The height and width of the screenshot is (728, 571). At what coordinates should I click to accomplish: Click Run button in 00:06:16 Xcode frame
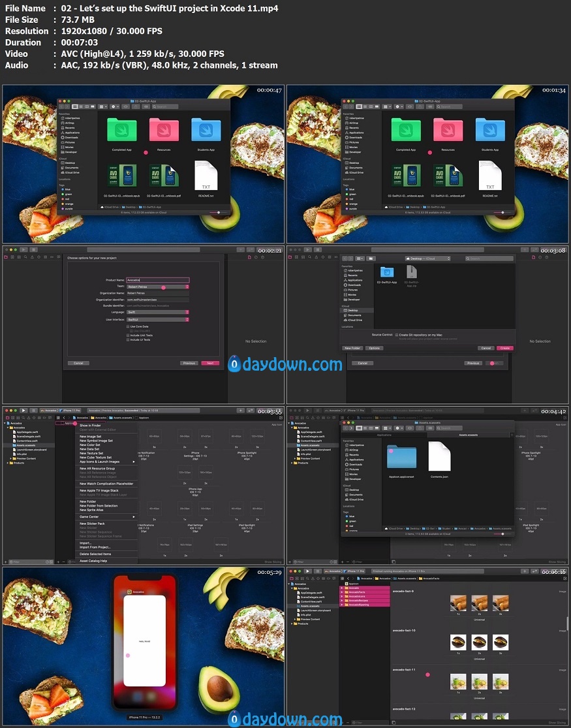[307, 571]
